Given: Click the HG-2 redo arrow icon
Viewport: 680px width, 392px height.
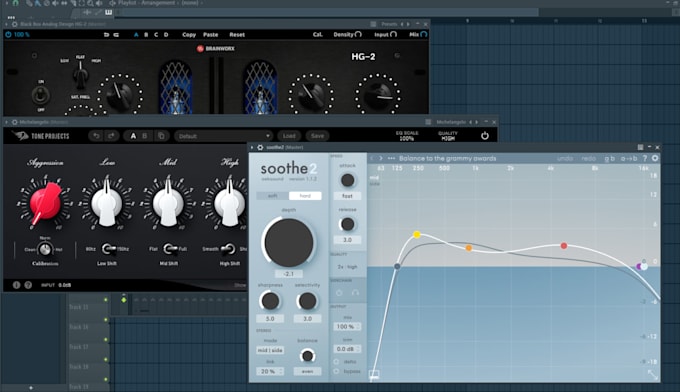Looking at the screenshot, I should (x=116, y=35).
